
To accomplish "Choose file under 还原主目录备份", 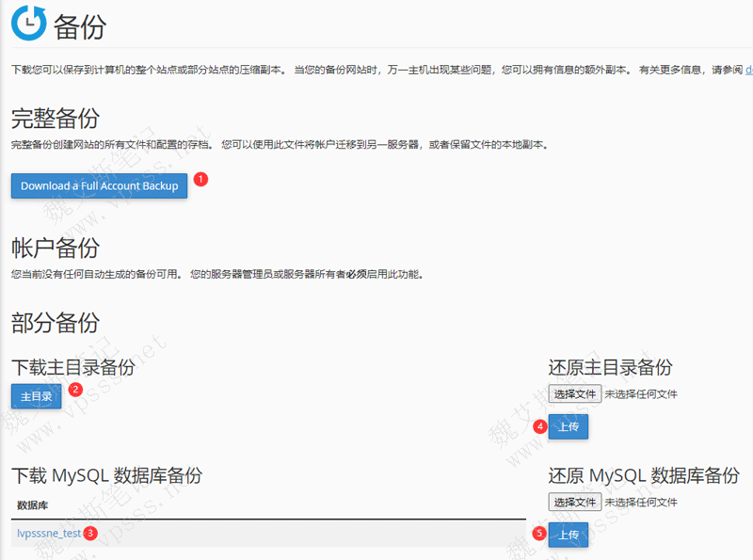I will click(574, 393).
